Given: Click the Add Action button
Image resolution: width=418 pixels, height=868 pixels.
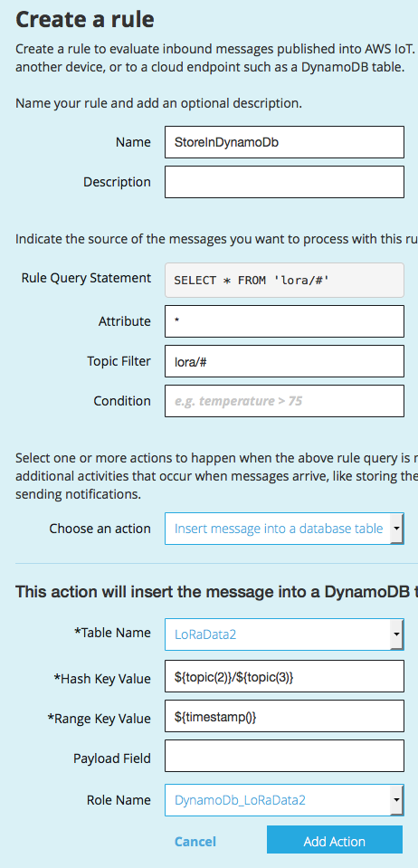Looking at the screenshot, I should pyautogui.click(x=335, y=842).
